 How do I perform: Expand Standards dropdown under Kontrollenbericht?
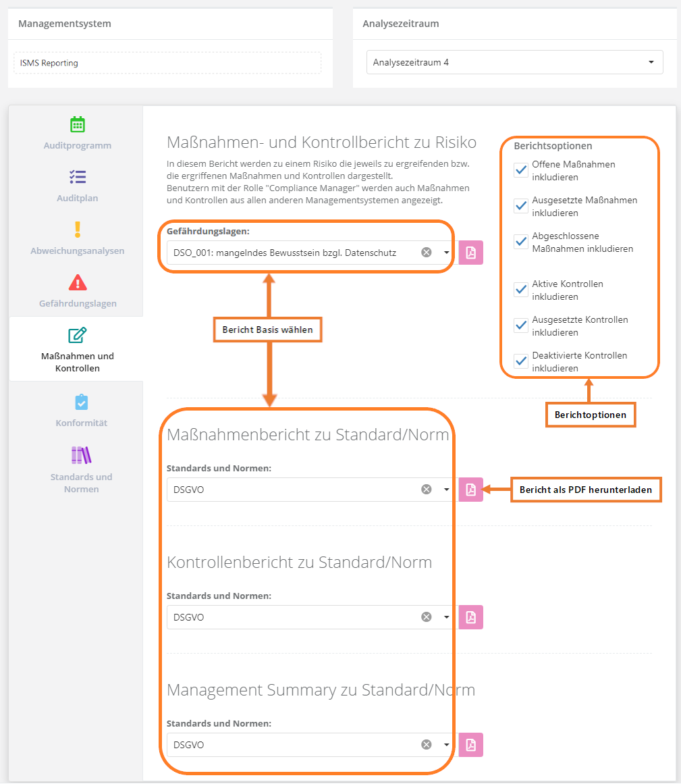446,617
